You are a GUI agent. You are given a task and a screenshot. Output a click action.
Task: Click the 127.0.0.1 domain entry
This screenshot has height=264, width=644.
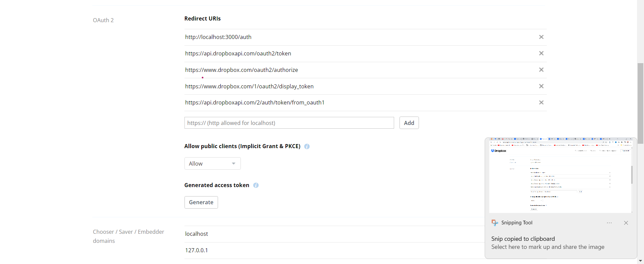[x=197, y=250]
